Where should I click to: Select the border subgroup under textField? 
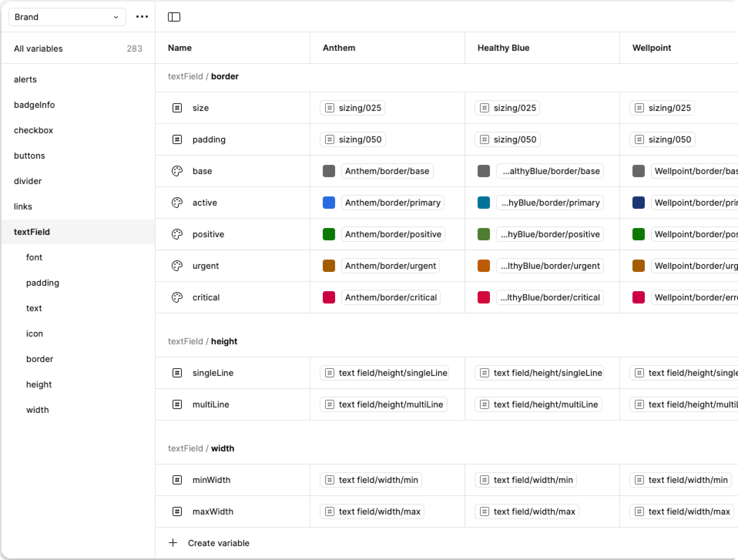tap(40, 359)
